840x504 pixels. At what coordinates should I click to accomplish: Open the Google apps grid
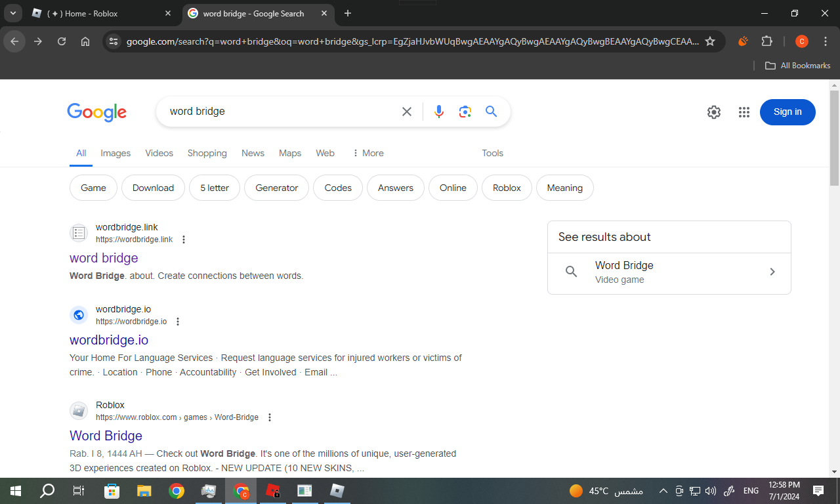[744, 112]
